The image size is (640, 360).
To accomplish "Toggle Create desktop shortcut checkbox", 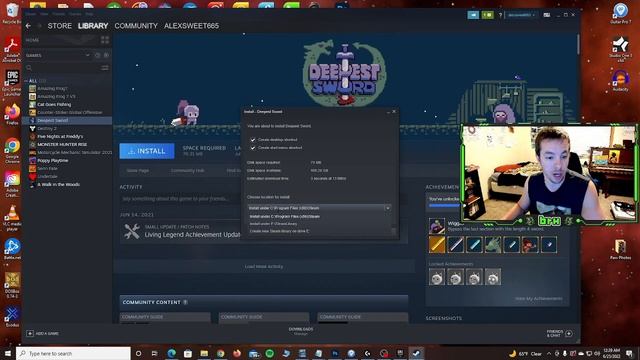I will [x=253, y=140].
